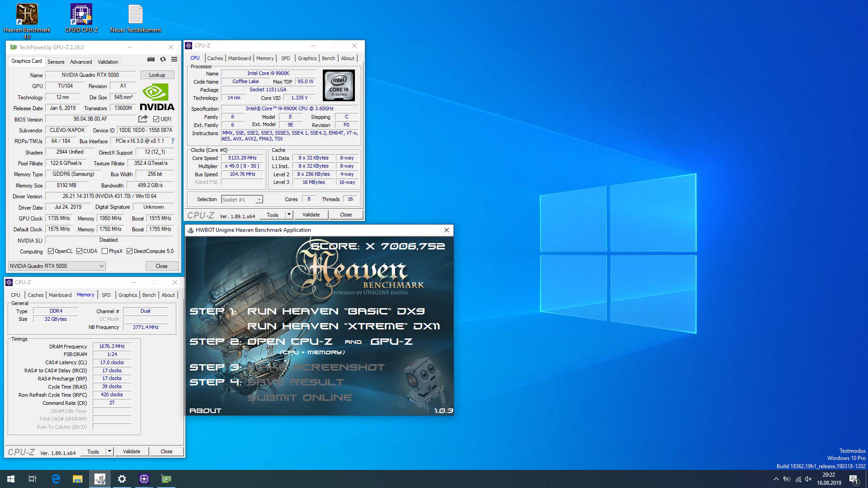The image size is (868, 488).
Task: Click Close in the Memory CPU-Z window
Action: coord(166,451)
